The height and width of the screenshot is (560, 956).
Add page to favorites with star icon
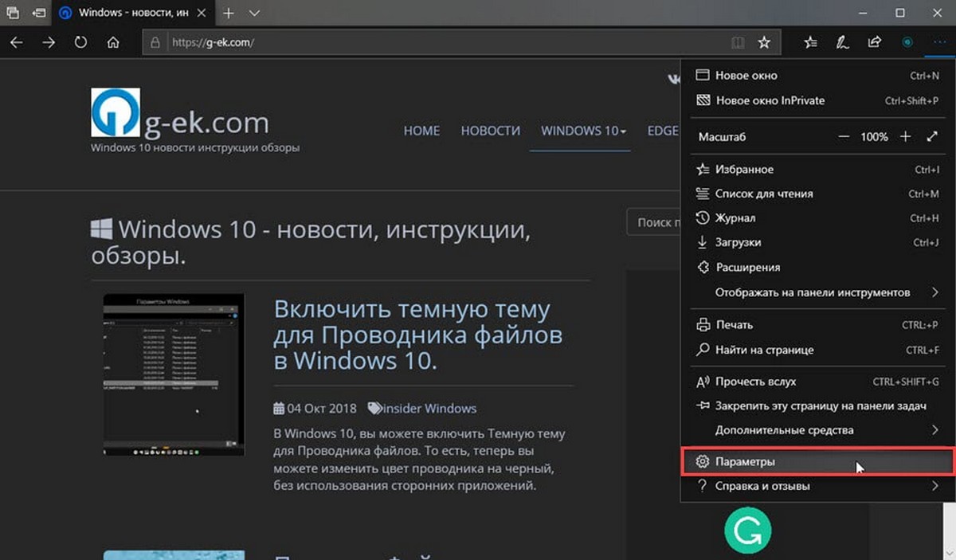point(764,42)
